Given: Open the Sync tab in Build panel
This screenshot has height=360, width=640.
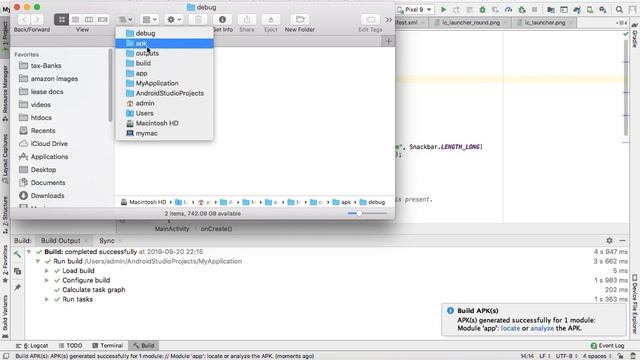Looking at the screenshot, I should tap(107, 241).
